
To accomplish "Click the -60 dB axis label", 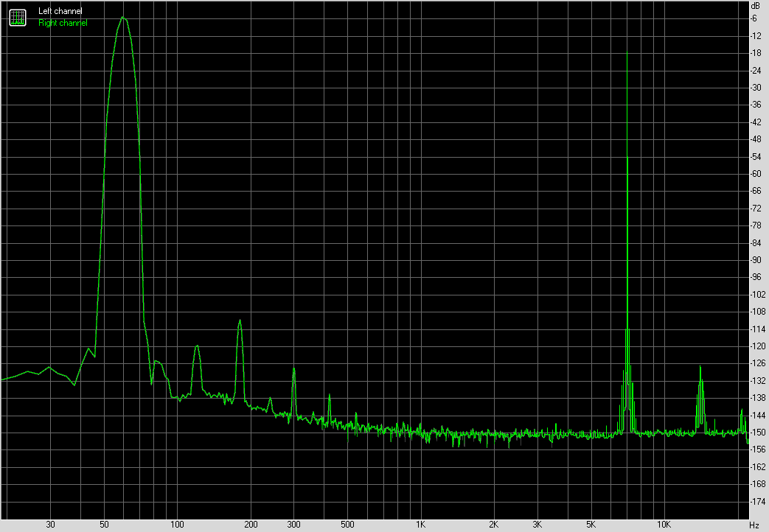I will pos(756,174).
